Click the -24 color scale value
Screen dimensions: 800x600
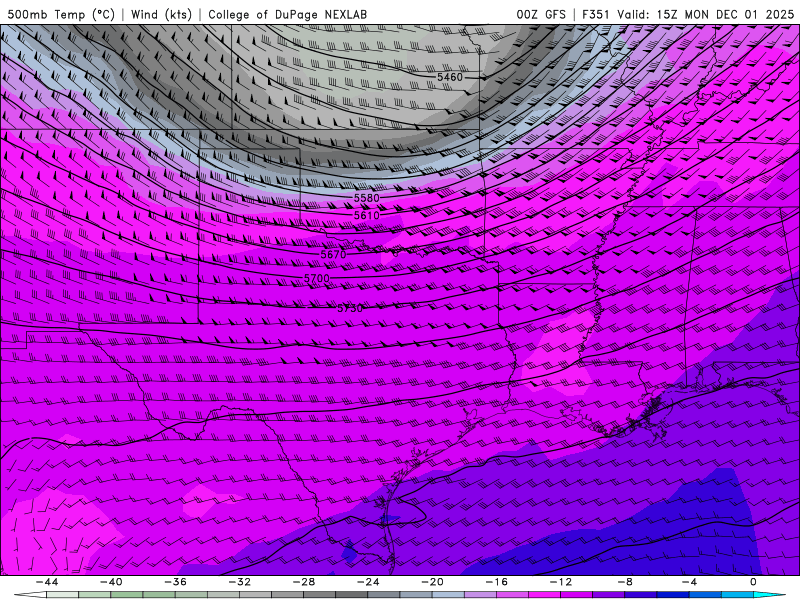tap(368, 582)
